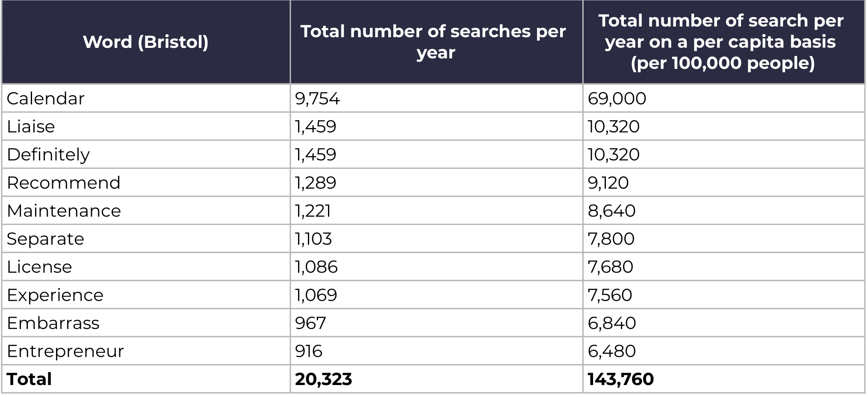Click the per capita basis column header

(723, 42)
